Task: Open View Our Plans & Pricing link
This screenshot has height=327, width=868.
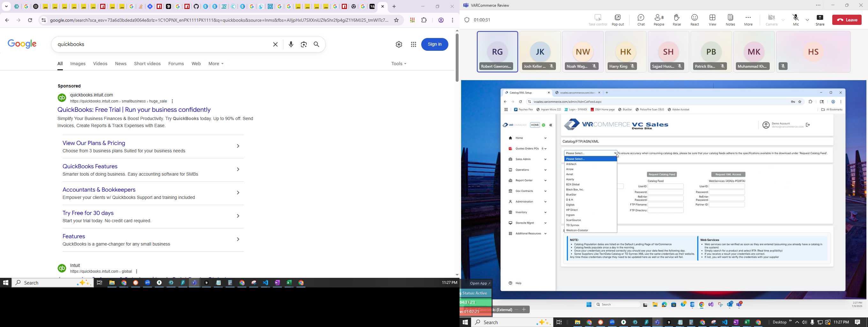Action: click(94, 143)
